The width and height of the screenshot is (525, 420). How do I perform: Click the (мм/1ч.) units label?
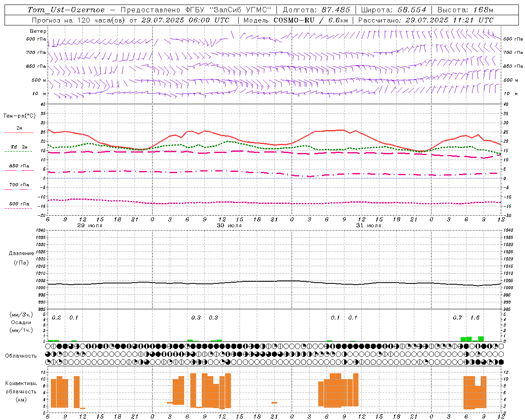(x=21, y=330)
